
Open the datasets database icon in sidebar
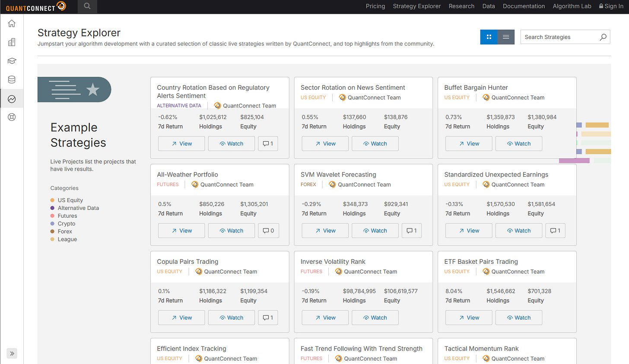point(12,79)
